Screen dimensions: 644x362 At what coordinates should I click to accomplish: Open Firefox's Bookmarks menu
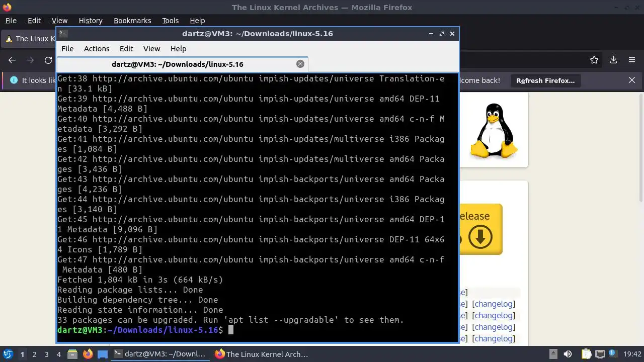coord(132,21)
